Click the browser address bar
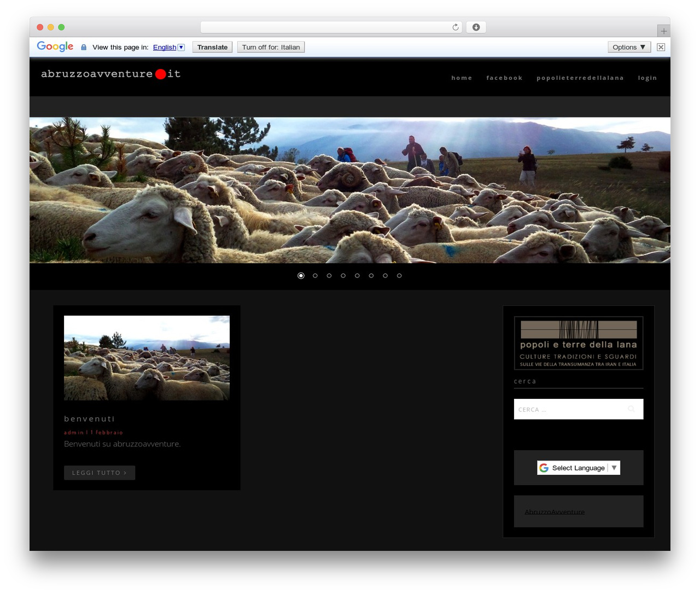The width and height of the screenshot is (700, 593). (x=331, y=27)
